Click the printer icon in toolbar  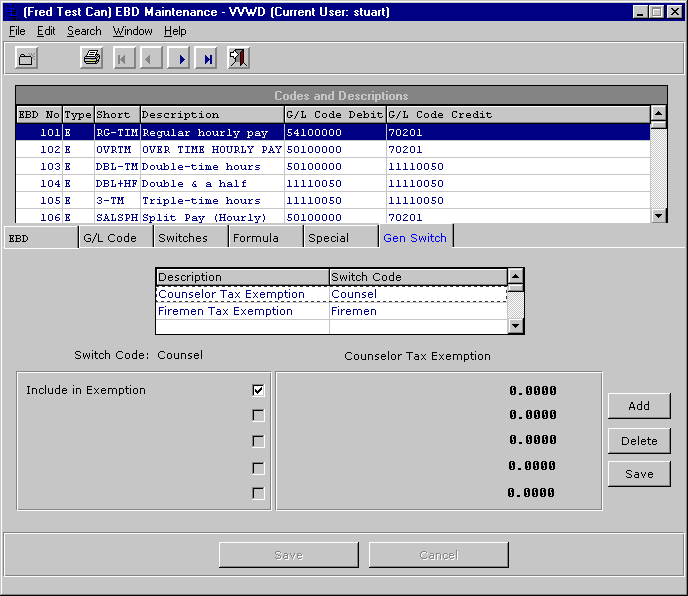pos(92,59)
